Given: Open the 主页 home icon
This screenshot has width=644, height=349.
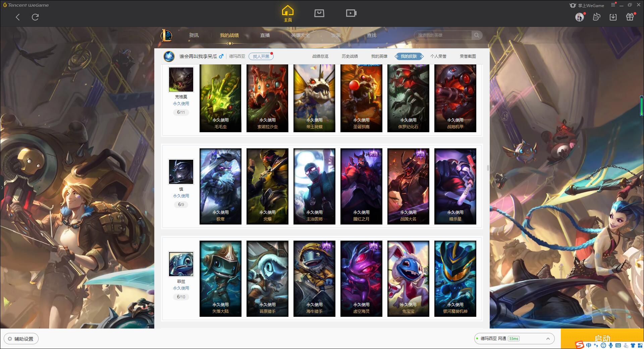Looking at the screenshot, I should click(x=288, y=14).
